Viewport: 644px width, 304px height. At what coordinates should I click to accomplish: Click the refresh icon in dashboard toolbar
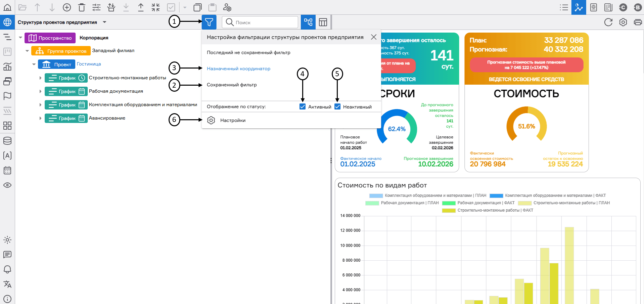point(608,22)
